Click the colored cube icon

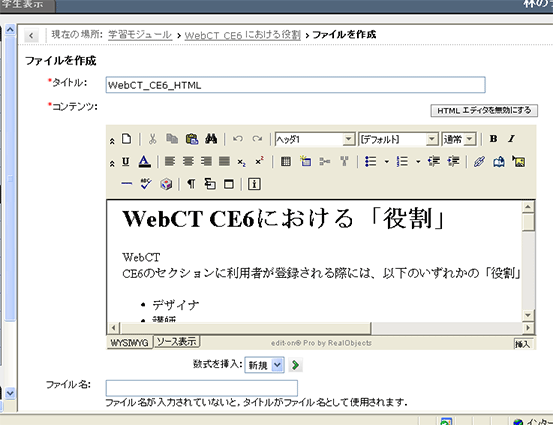(166, 184)
